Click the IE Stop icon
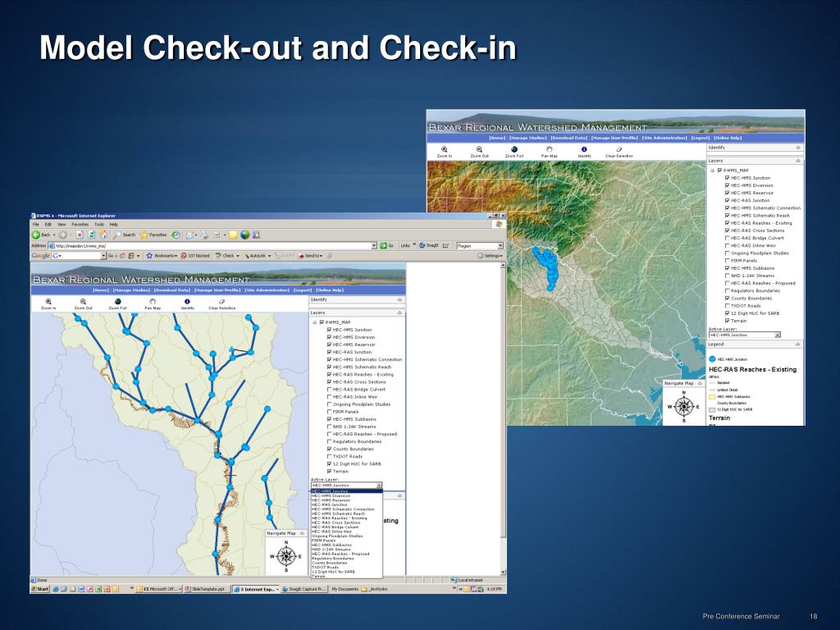Image resolution: width=840 pixels, height=630 pixels. coord(80,235)
